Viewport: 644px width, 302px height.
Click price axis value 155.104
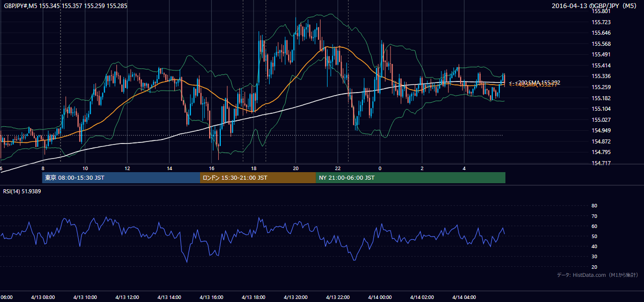tap(601, 109)
